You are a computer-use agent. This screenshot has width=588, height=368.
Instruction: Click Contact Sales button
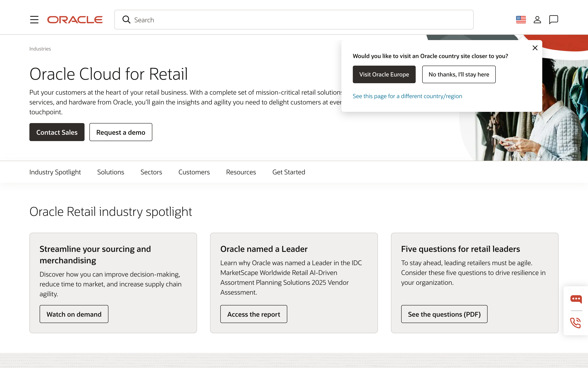tap(57, 132)
